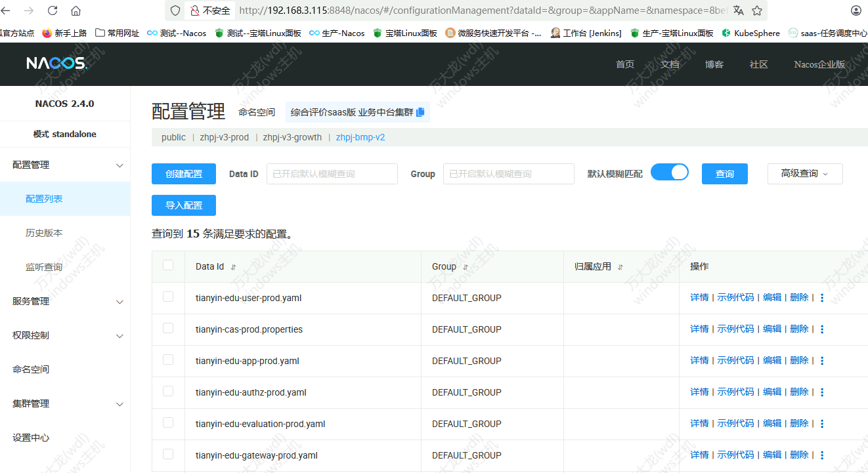Screen dimensions: 868x473
Task: Switch to the zhpj-v3-prod namespace tab
Action: coord(224,137)
